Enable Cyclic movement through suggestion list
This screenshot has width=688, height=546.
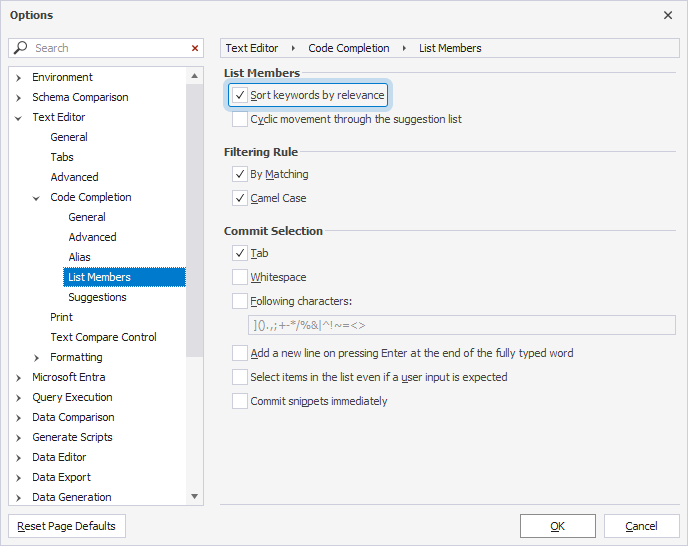240,119
